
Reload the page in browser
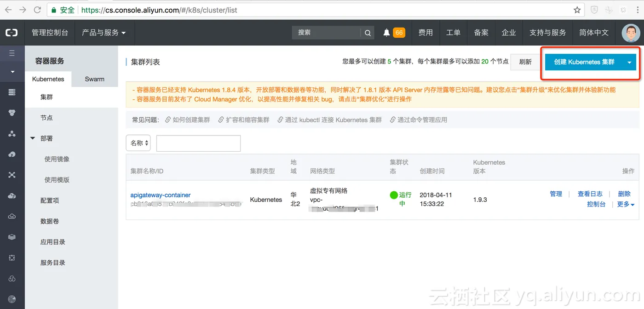click(37, 10)
